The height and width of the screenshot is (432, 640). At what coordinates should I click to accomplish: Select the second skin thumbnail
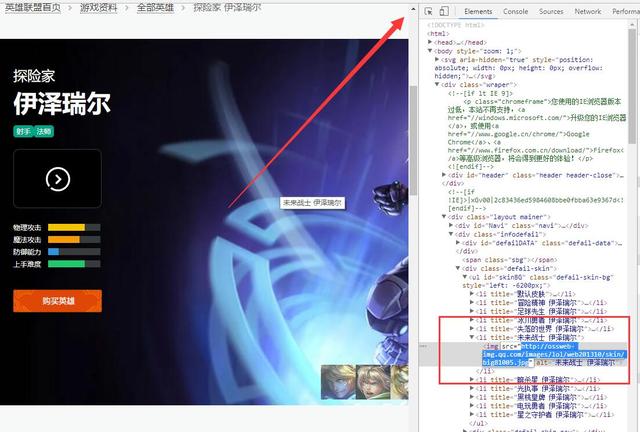tap(372, 382)
